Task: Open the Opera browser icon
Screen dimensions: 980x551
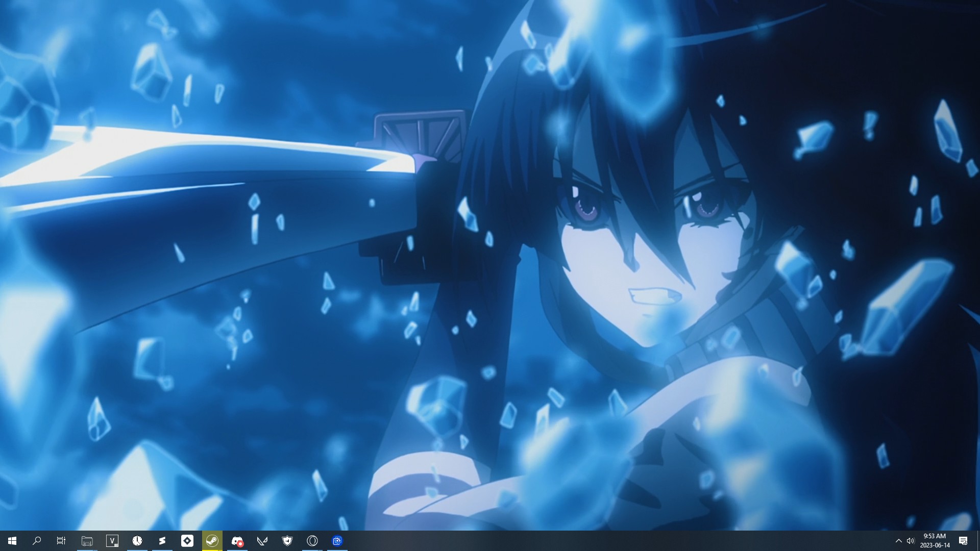Action: tap(312, 541)
